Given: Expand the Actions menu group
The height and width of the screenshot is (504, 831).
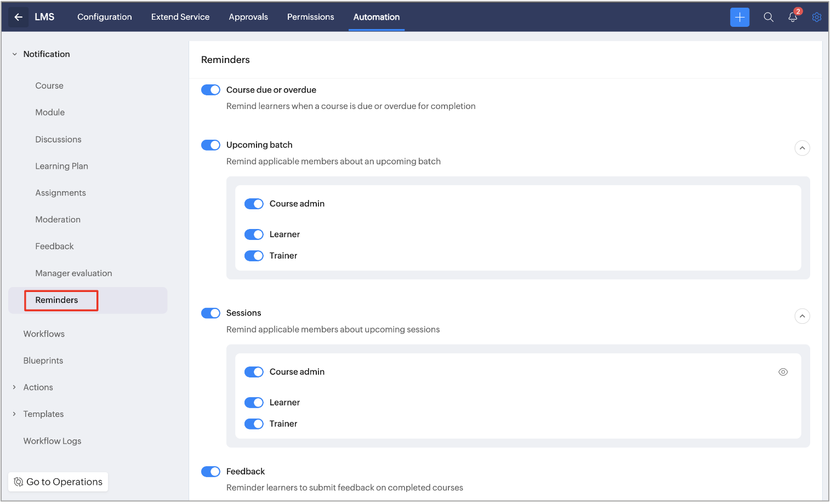Looking at the screenshot, I should (x=15, y=387).
